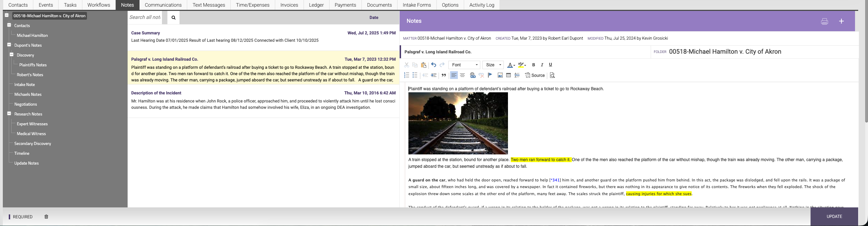This screenshot has width=868, height=226.
Task: Click the UPDATE button
Action: pyautogui.click(x=834, y=217)
